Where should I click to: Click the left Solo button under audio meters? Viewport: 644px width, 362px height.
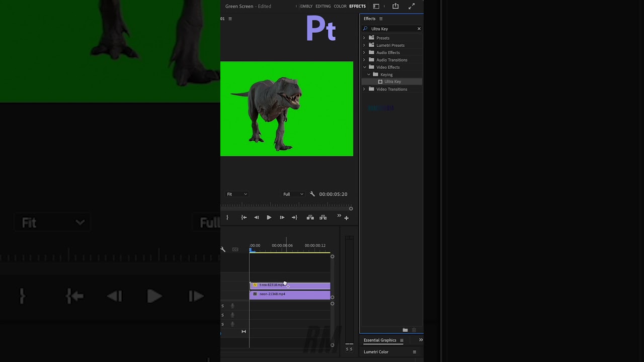click(347, 349)
